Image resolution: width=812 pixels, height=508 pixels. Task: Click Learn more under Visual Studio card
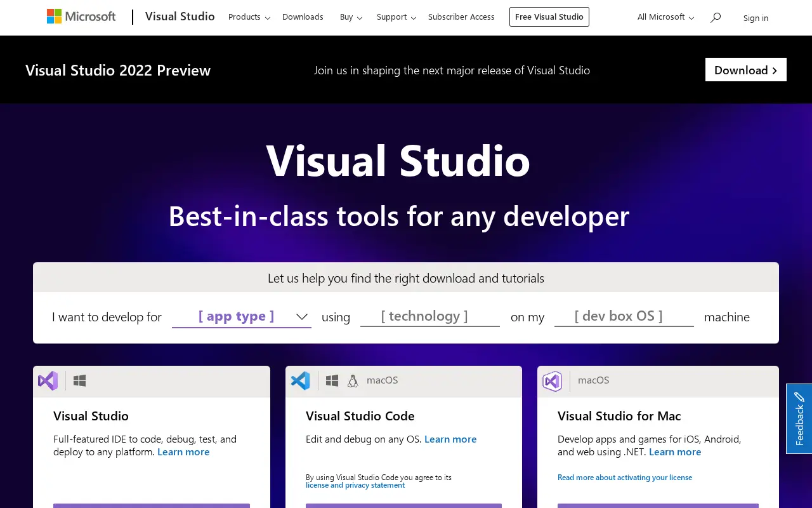[183, 452]
